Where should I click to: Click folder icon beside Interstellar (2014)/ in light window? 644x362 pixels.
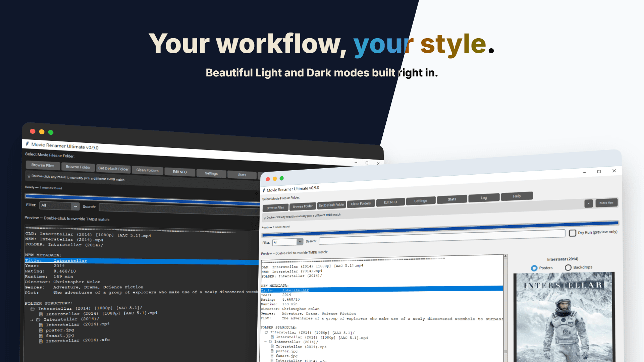click(270, 342)
